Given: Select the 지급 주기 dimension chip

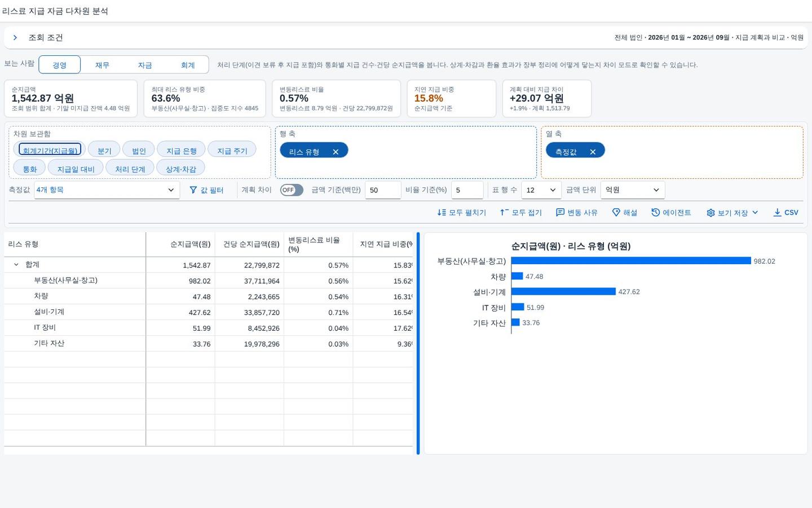Looking at the screenshot, I should (232, 150).
